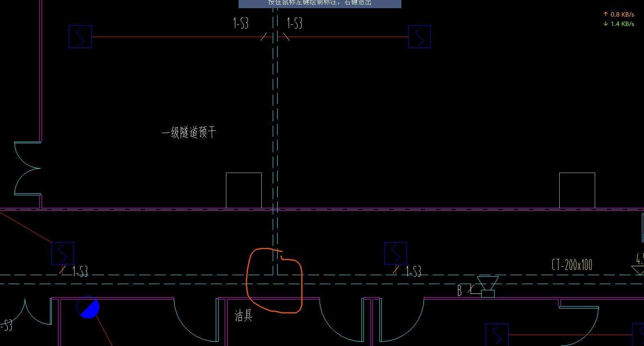The height and width of the screenshot is (346, 644).
Task: Click the letter B label beside the yellow tick
Action: tap(460, 290)
